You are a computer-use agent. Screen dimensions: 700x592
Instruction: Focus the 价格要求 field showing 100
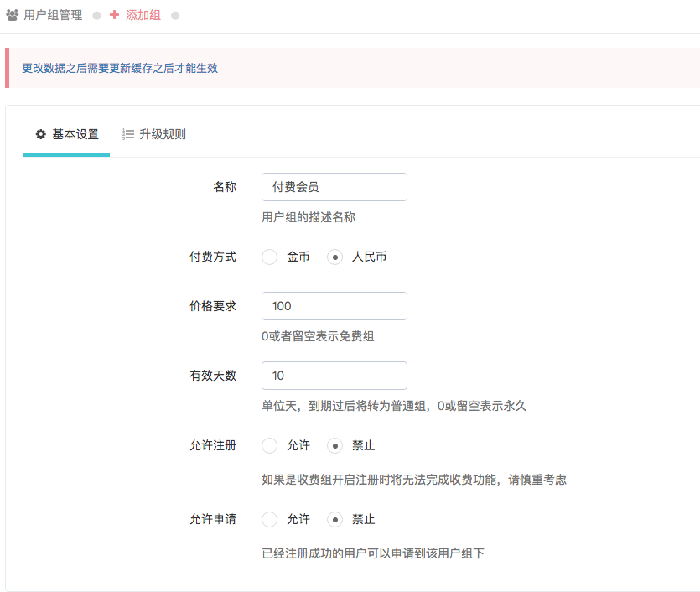(x=334, y=306)
